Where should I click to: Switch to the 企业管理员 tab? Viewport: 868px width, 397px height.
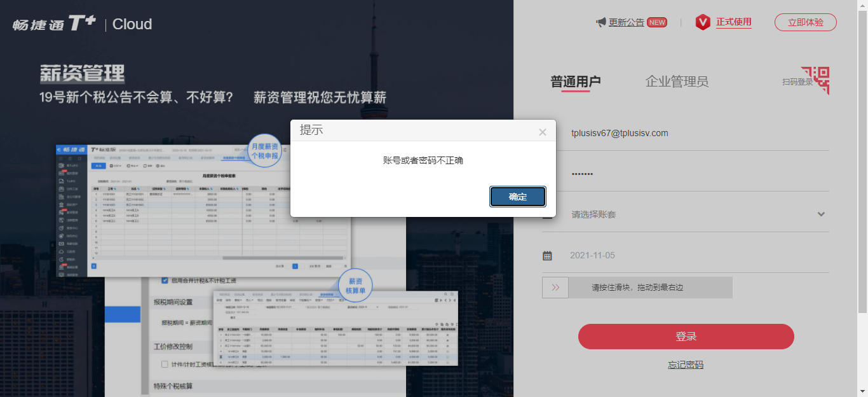[x=677, y=81]
